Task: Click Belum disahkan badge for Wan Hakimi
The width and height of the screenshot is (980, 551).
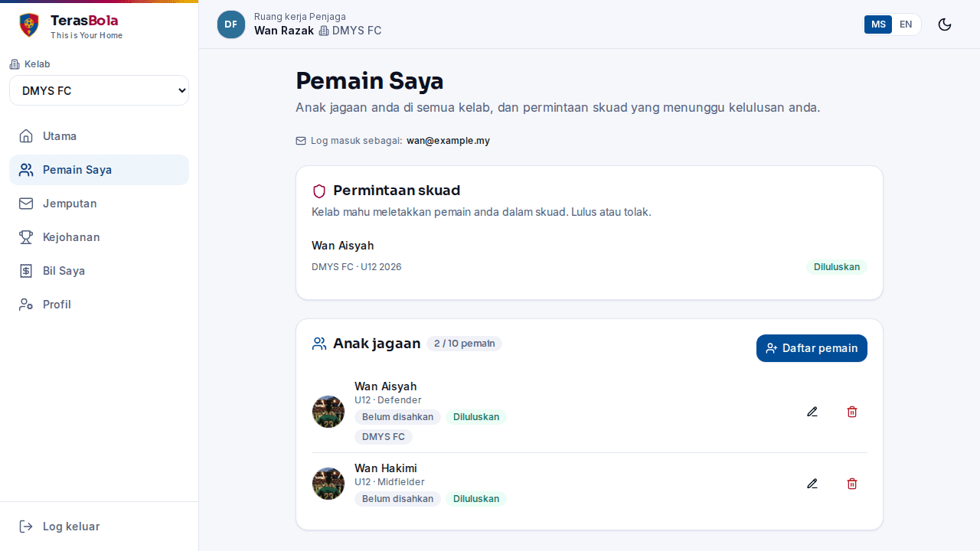Action: pyautogui.click(x=397, y=499)
